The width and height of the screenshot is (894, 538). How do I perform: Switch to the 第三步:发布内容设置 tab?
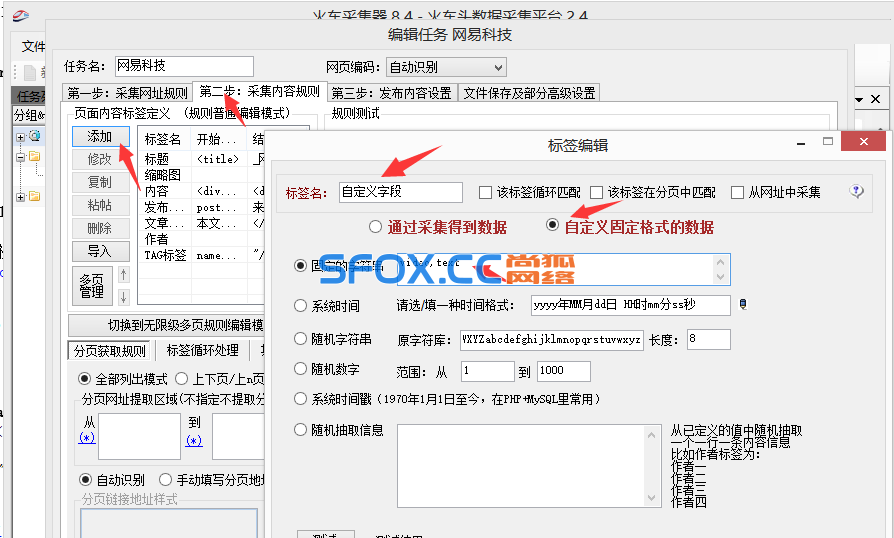(392, 93)
